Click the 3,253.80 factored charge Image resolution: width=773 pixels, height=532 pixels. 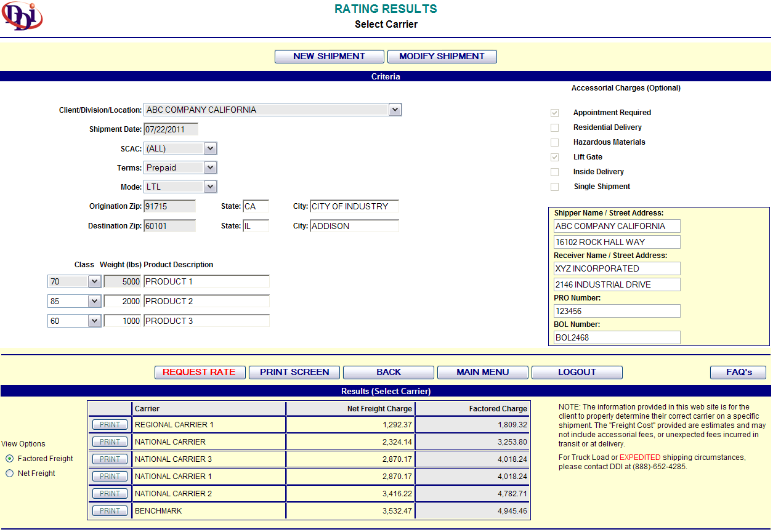coord(512,442)
